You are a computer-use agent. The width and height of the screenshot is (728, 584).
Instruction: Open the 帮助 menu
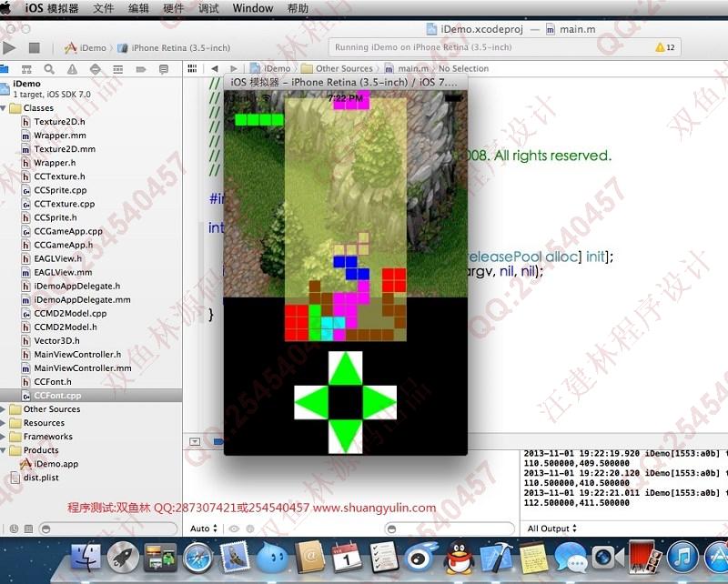298,8
